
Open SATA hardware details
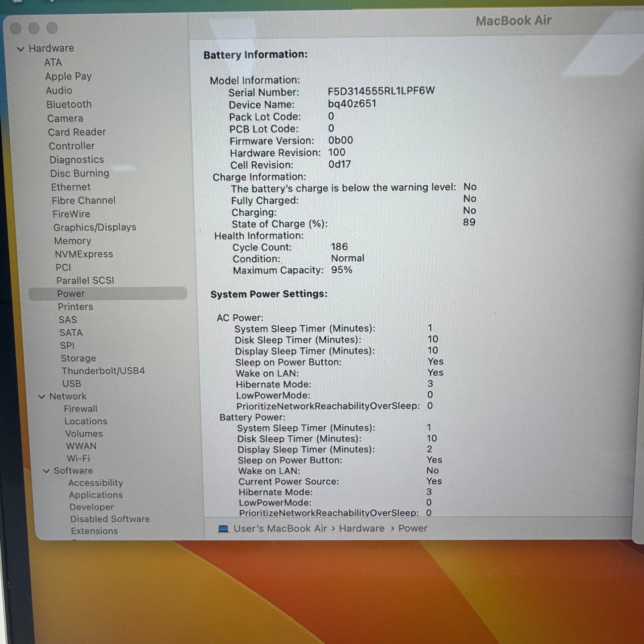71,332
